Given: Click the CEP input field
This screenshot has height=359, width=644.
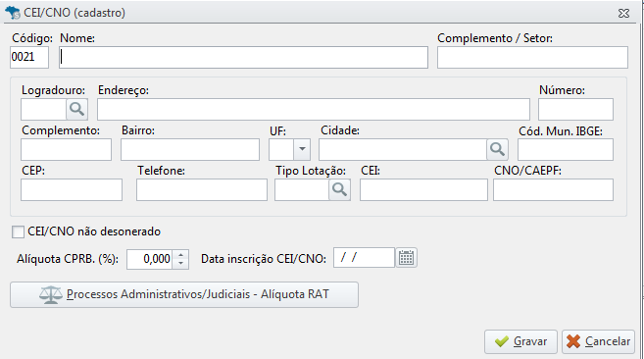Looking at the screenshot, I should click(72, 189).
